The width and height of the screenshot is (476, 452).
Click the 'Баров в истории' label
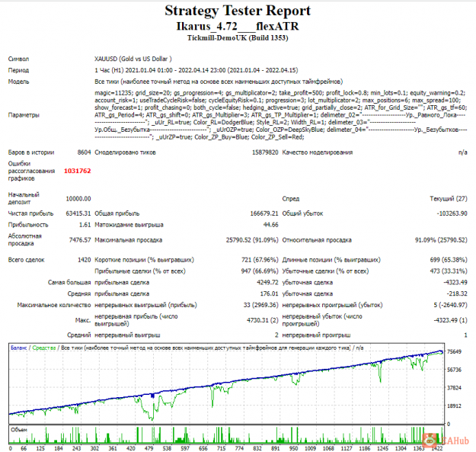[x=31, y=152]
